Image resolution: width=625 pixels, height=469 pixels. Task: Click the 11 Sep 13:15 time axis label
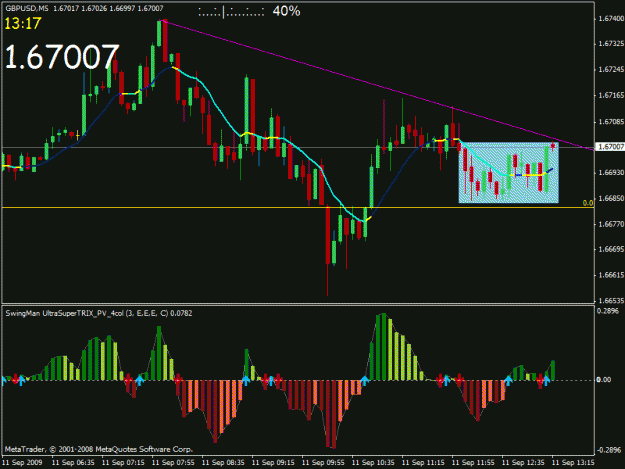click(x=573, y=462)
